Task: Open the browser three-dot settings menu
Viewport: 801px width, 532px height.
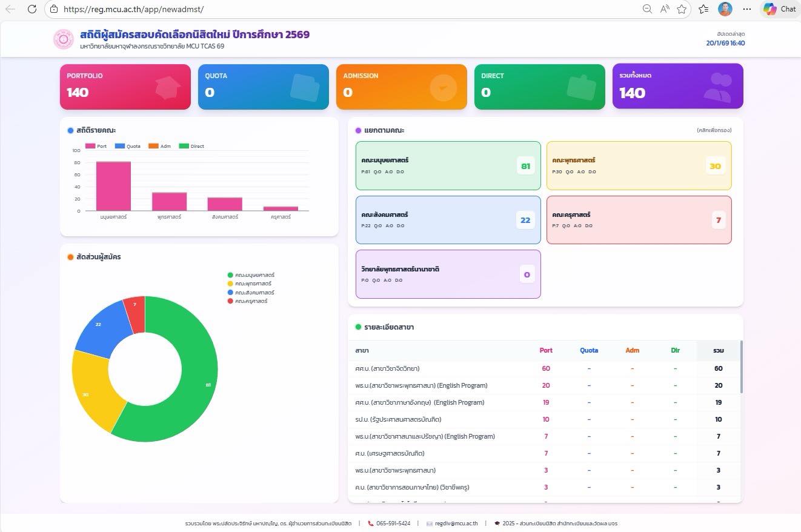Action: click(x=746, y=9)
